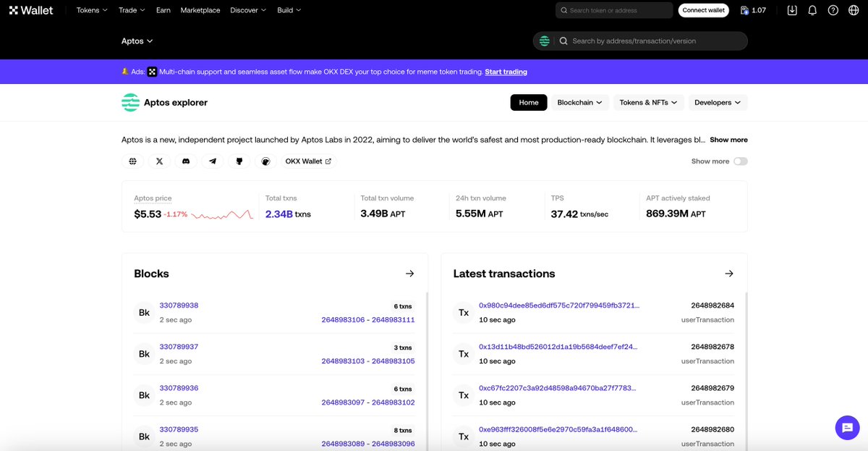This screenshot has width=868, height=451.
Task: Click the Aptos price sparkline chart
Action: pos(222,215)
